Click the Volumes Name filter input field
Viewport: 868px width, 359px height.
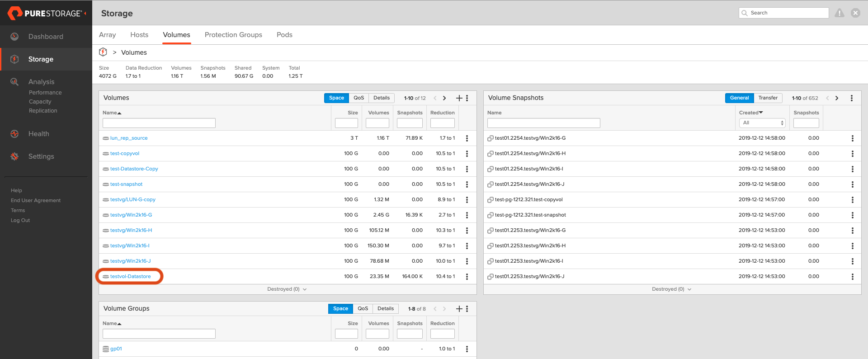[x=159, y=123]
